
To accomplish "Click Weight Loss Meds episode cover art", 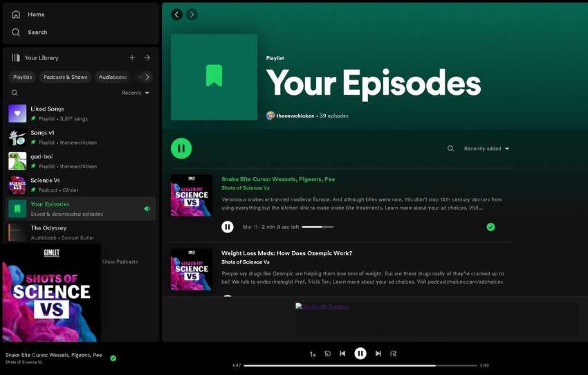I will point(192,270).
